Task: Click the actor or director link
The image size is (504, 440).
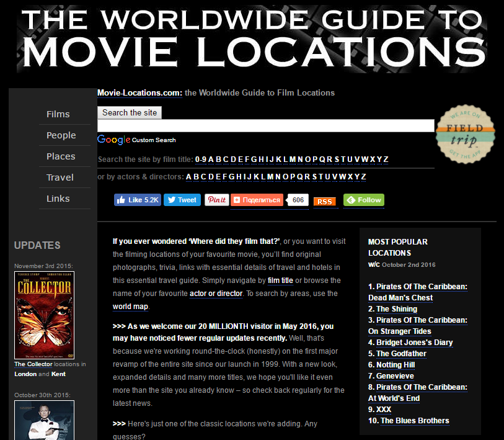Action: click(x=216, y=293)
